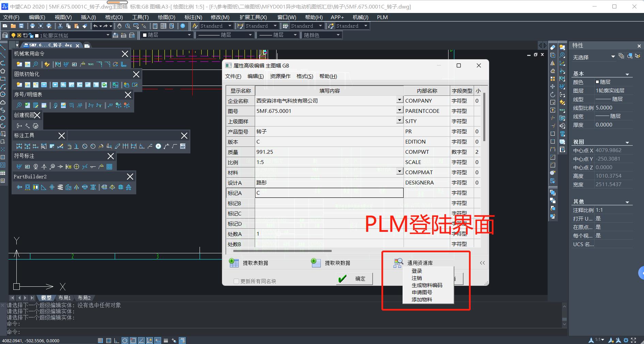Image resolution: width=644 pixels, height=344 pixels.
Task: Open the 材料 field dropdown arrow
Action: pyautogui.click(x=399, y=172)
